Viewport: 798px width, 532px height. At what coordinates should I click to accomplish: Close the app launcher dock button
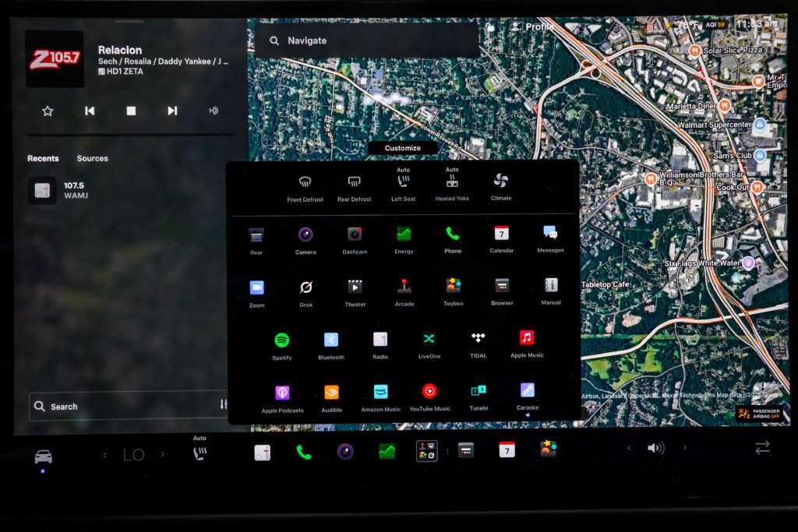click(427, 451)
